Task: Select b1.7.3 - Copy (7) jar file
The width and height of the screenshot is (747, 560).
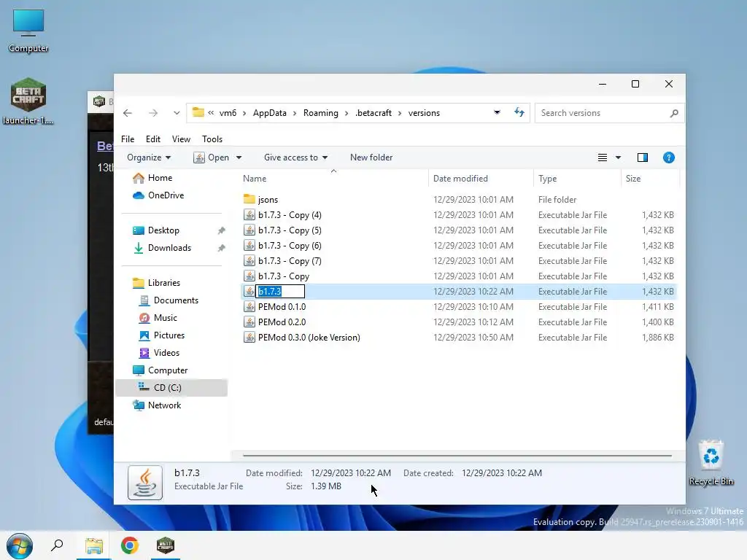Action: [290, 261]
